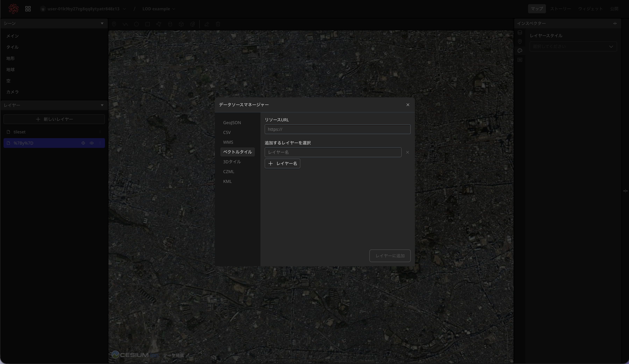Open the tileset layer options menu
This screenshot has width=629, height=364.
[100, 132]
